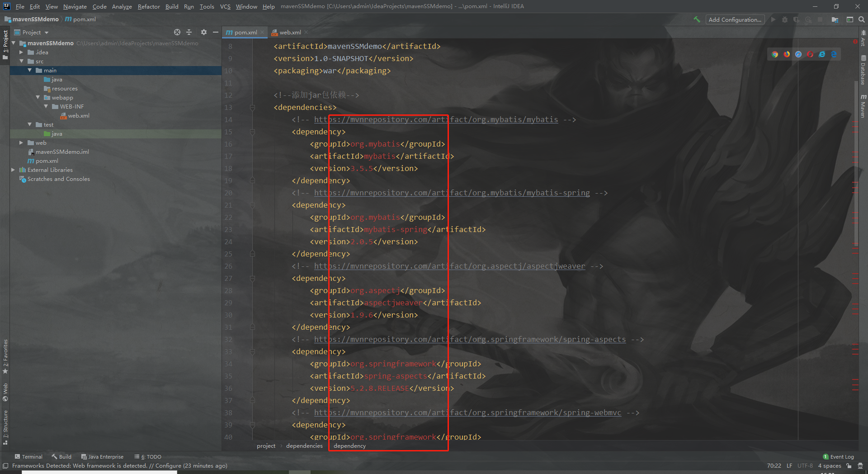The width and height of the screenshot is (868, 474).
Task: Expand the web folder
Action: point(21,142)
